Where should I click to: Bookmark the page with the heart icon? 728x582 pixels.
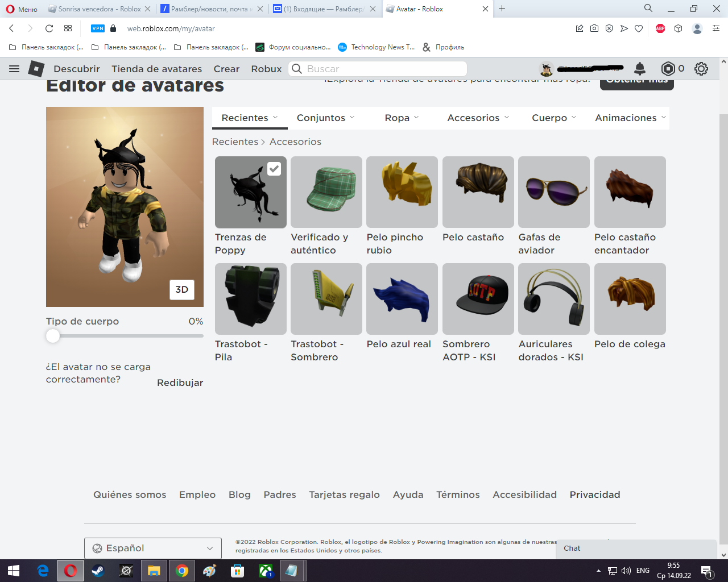coord(639,28)
